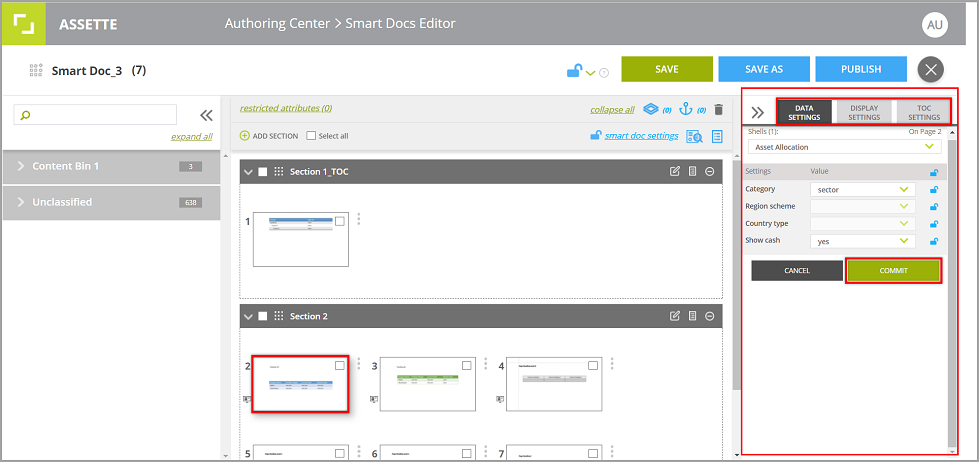
Task: Click the PUBLISH button
Action: pos(861,69)
